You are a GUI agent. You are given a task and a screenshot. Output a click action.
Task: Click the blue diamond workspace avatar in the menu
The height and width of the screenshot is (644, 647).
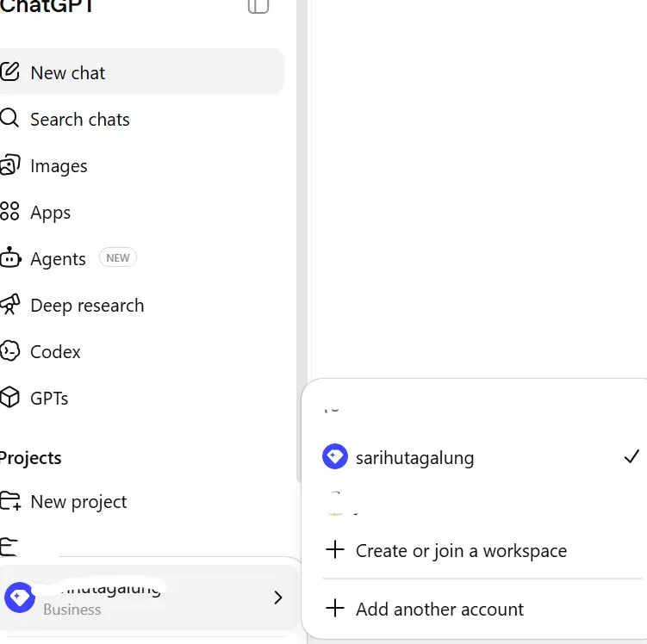point(334,456)
